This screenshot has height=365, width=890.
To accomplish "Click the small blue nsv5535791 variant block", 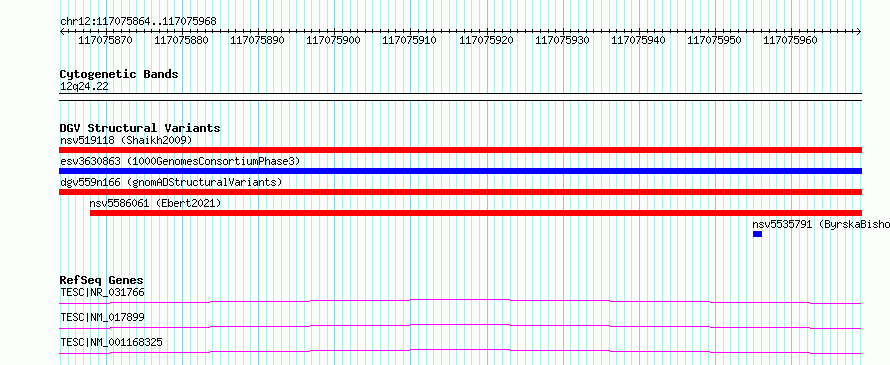I will (x=757, y=234).
